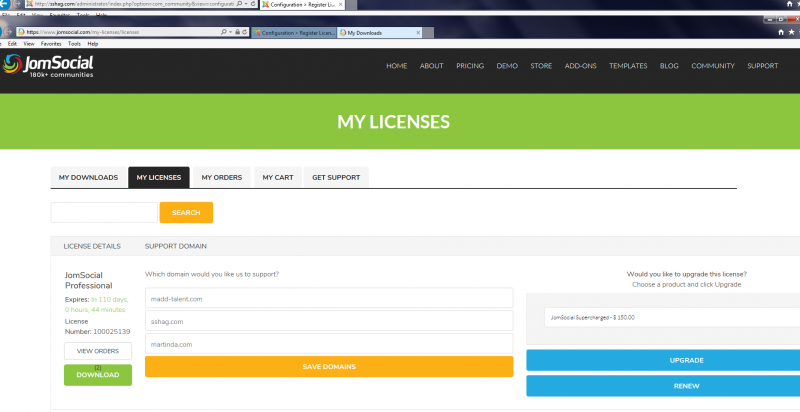Click the lock security icon in address bar
The image size is (800, 412).
(x=237, y=32)
